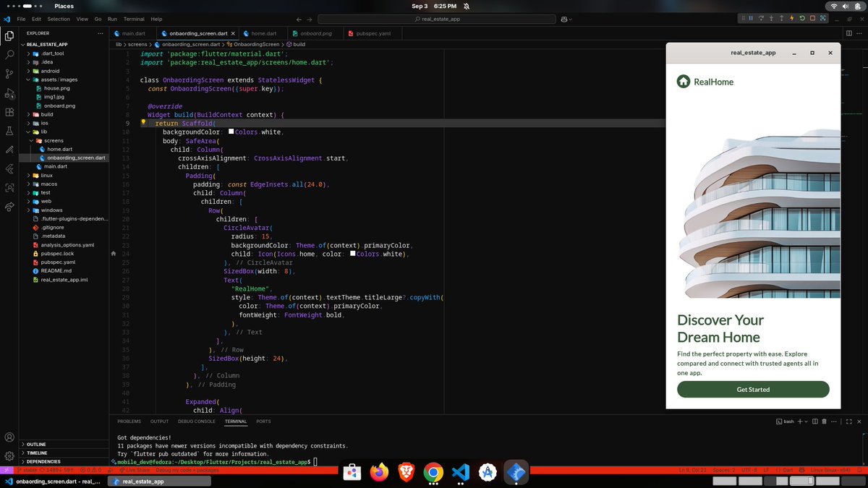This screenshot has width=868, height=488.
Task: Open Firefox from the dock
Action: pos(378,472)
